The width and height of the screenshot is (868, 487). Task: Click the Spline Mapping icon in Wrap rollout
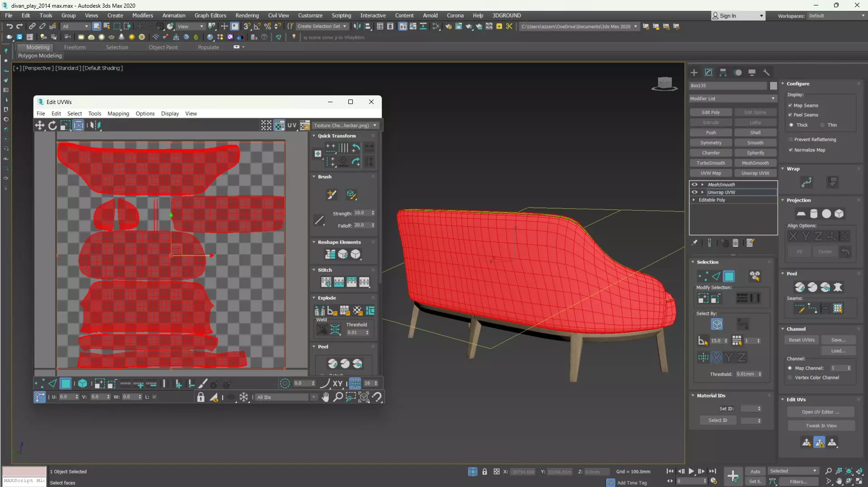tap(806, 182)
